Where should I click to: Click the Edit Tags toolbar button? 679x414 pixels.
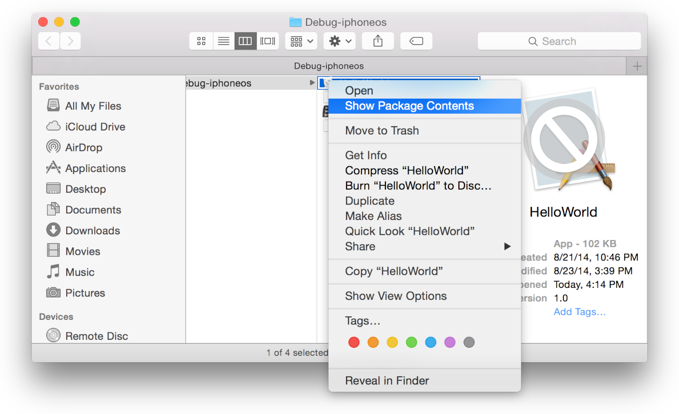[x=416, y=41]
